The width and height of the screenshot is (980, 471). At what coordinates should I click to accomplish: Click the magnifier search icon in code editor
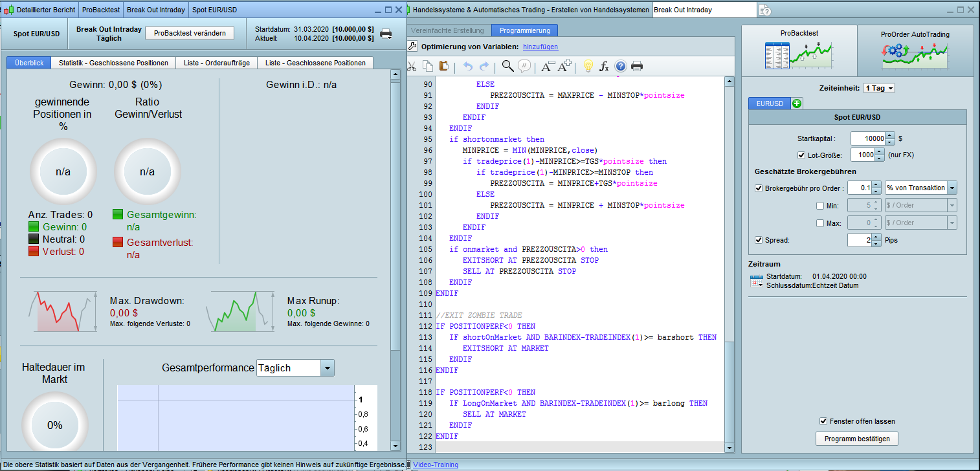[508, 66]
